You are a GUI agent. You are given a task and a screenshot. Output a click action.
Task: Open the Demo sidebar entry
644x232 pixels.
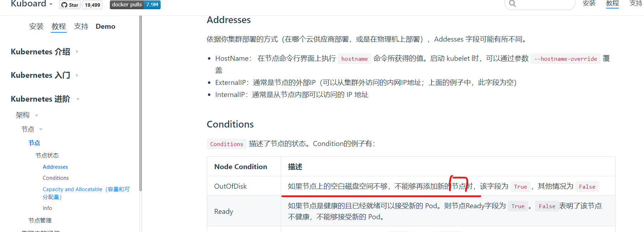coord(105,26)
